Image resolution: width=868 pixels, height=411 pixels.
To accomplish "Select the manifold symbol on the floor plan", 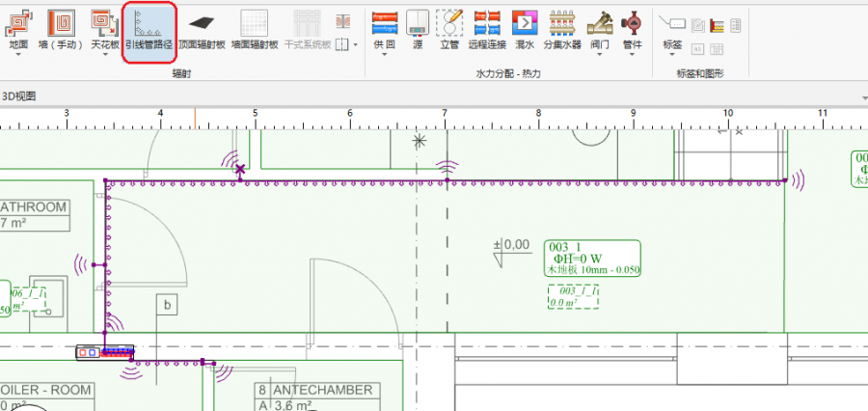I will tap(105, 353).
